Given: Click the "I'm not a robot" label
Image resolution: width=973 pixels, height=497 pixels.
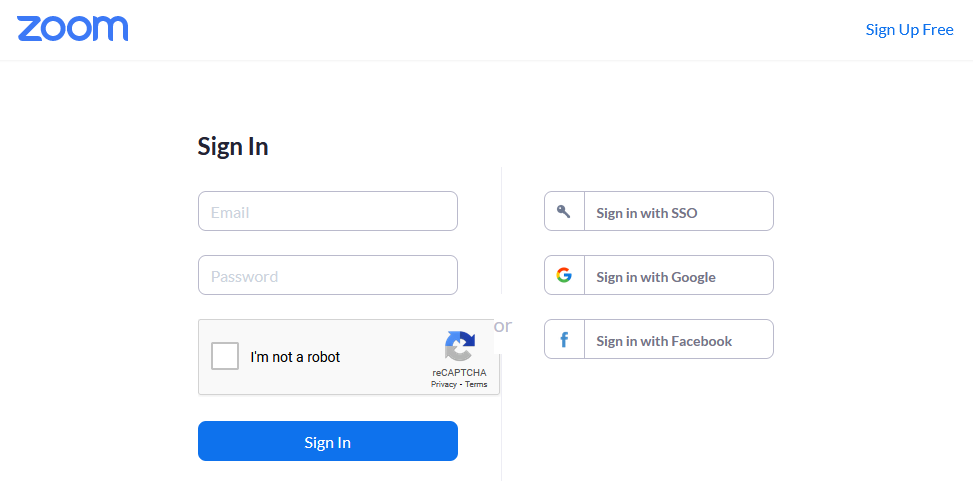Looking at the screenshot, I should (x=295, y=357).
